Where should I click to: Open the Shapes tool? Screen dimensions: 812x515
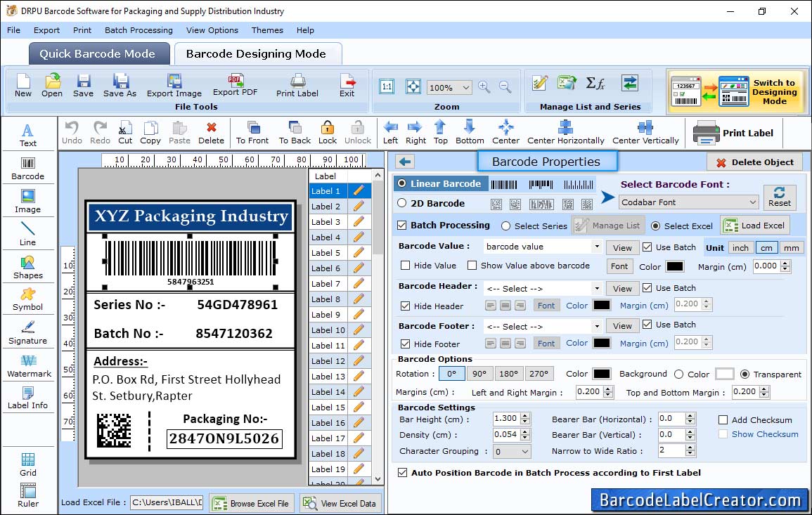(28, 268)
